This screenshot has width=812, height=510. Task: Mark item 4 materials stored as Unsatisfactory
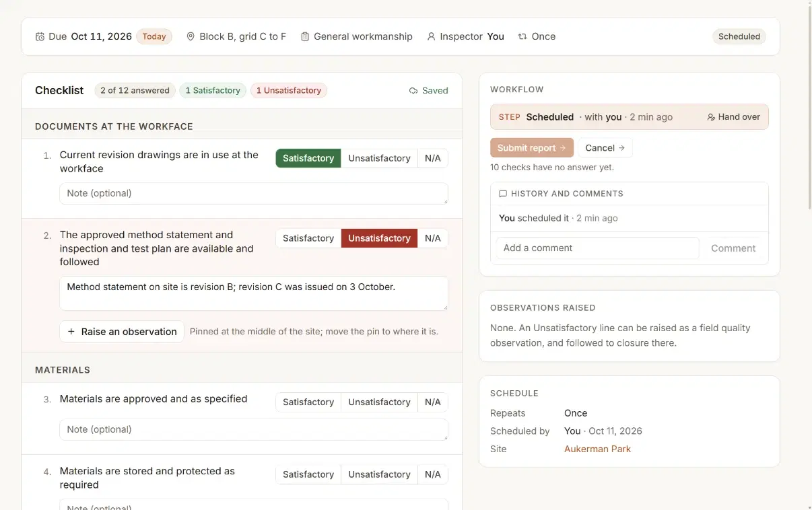tap(379, 474)
